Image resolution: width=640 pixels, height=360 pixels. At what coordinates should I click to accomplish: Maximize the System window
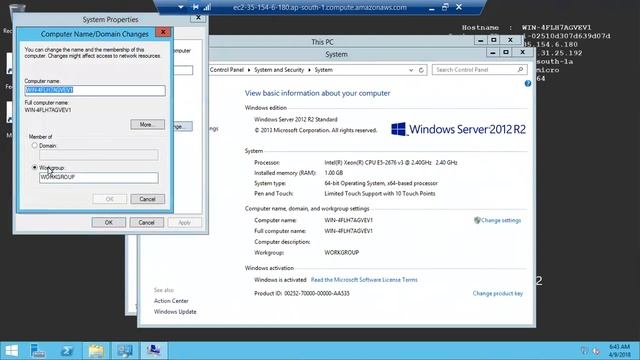[506, 53]
